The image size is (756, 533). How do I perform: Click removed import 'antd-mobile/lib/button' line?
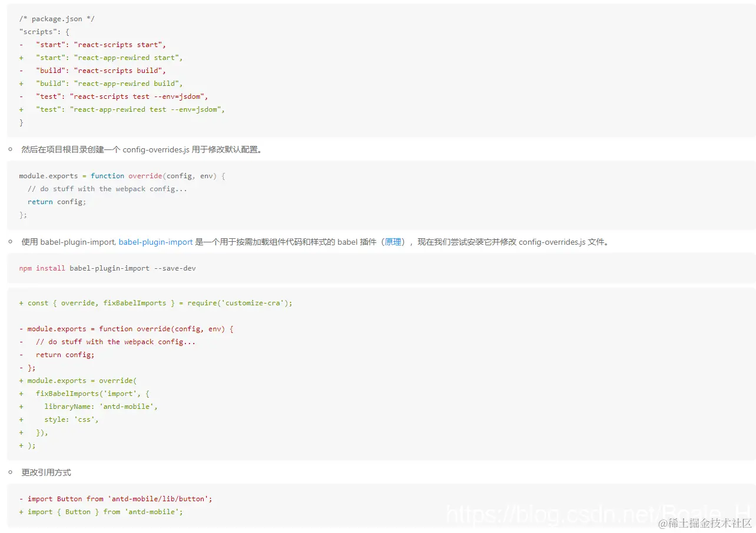pyautogui.click(x=116, y=499)
